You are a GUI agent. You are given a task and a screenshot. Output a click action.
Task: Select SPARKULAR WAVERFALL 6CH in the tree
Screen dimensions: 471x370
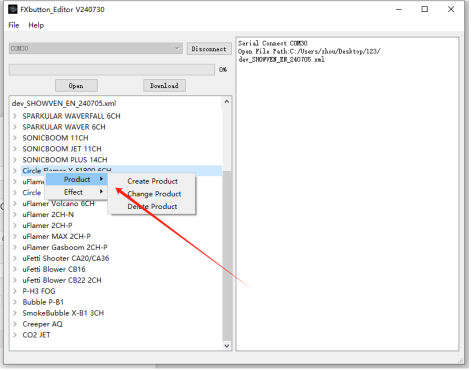71,116
